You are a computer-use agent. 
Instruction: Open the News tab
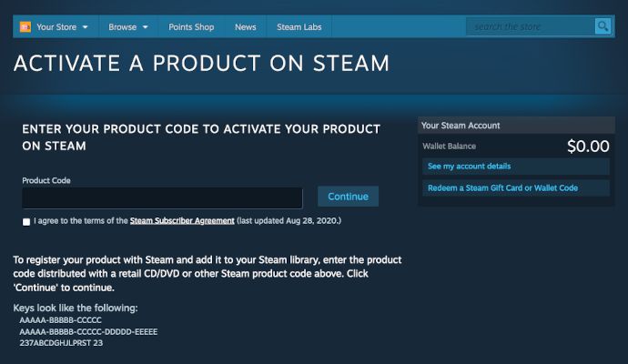pyautogui.click(x=245, y=26)
